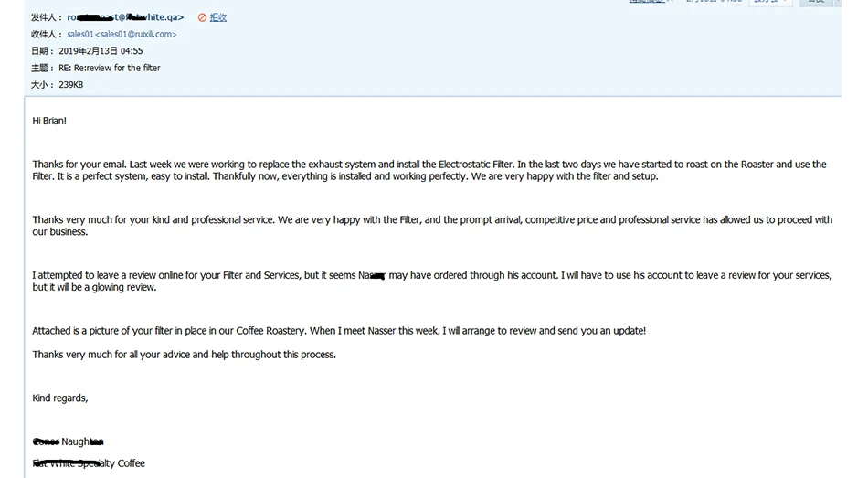
Task: Click the signature name containing Naugh
Action: (69, 441)
